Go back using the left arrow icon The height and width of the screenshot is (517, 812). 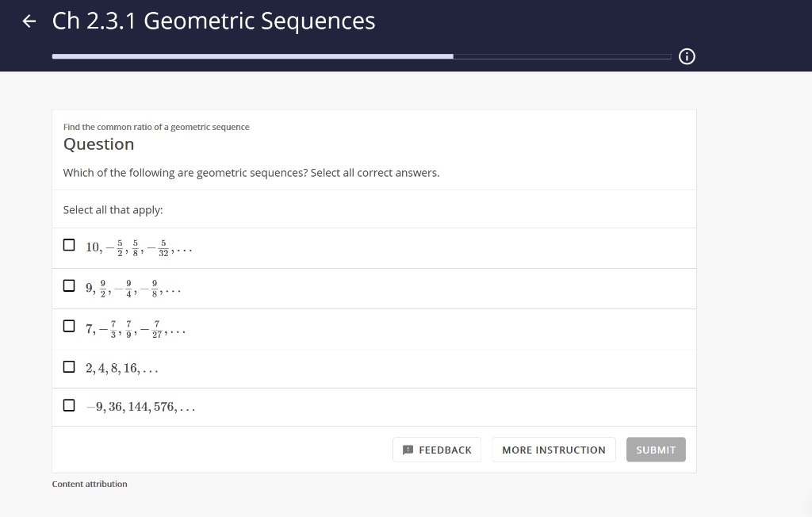pos(29,21)
